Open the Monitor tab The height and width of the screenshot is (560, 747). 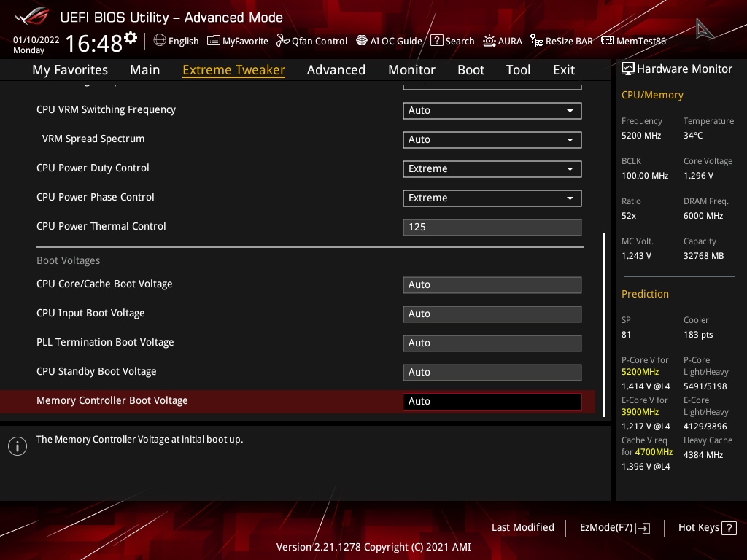411,70
